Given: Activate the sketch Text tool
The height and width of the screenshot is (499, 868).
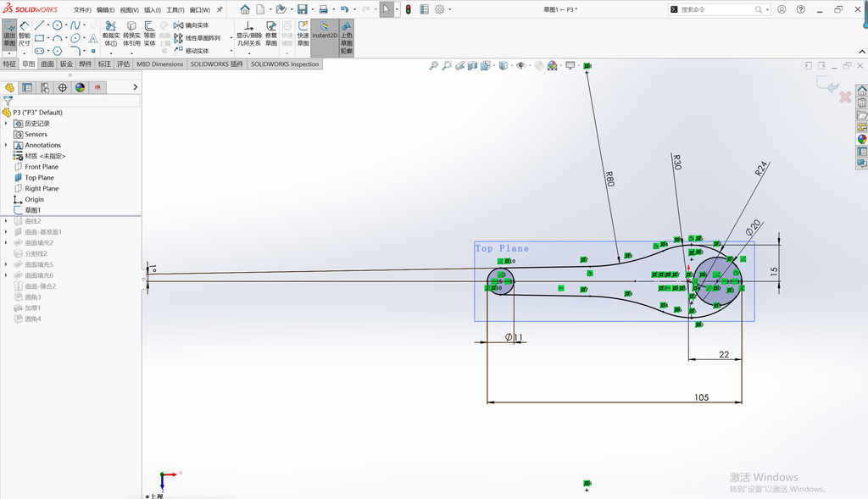Looking at the screenshot, I should (x=93, y=38).
